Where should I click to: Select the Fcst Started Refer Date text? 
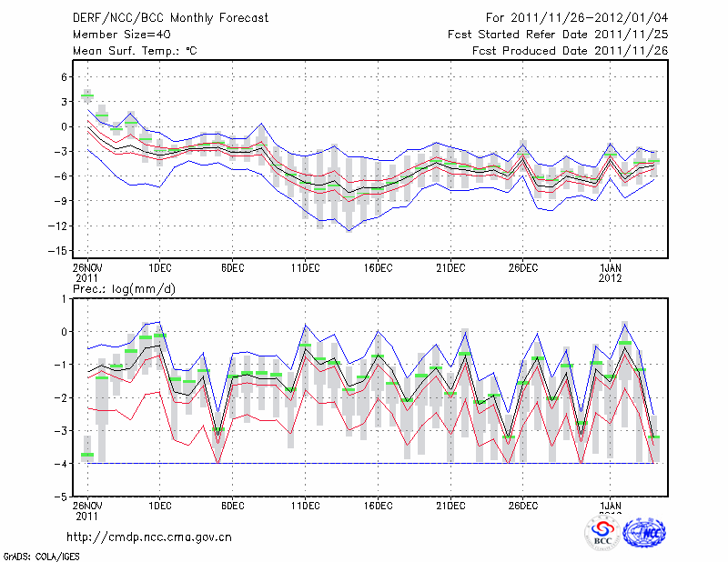558,35
